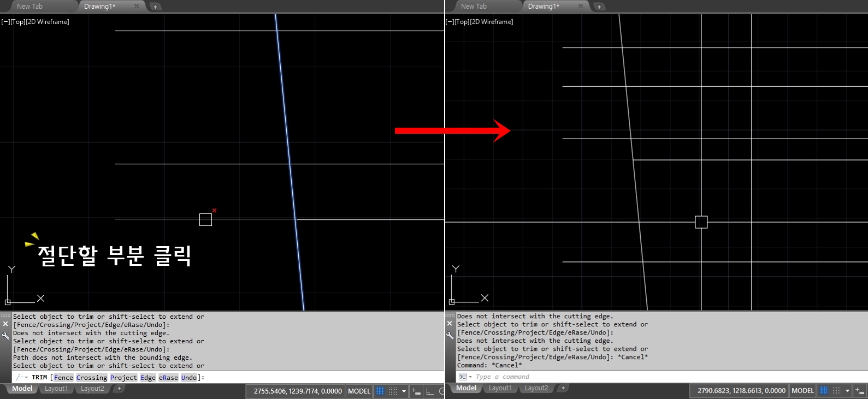Toggle dynamic input icon in right window status bar

point(860,390)
